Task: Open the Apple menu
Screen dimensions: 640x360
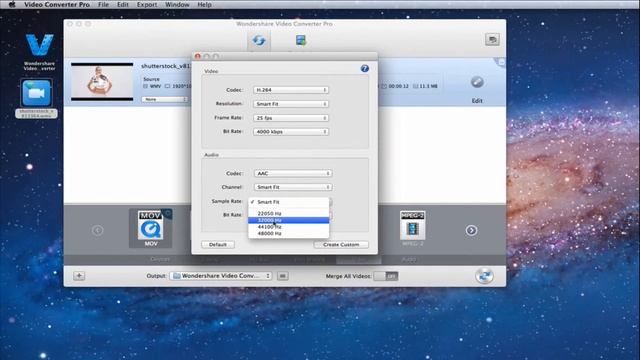Action: point(11,4)
